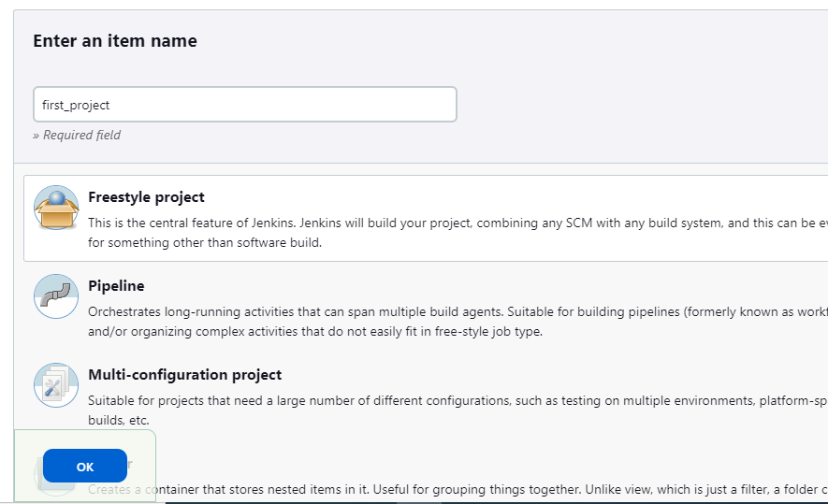
Task: Click the "Required field" hint text
Action: pos(77,135)
